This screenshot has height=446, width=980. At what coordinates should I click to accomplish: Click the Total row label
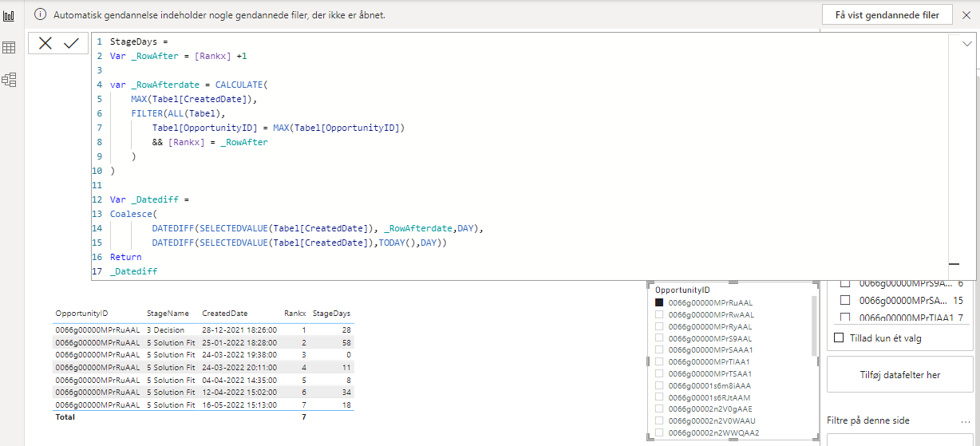65,416
